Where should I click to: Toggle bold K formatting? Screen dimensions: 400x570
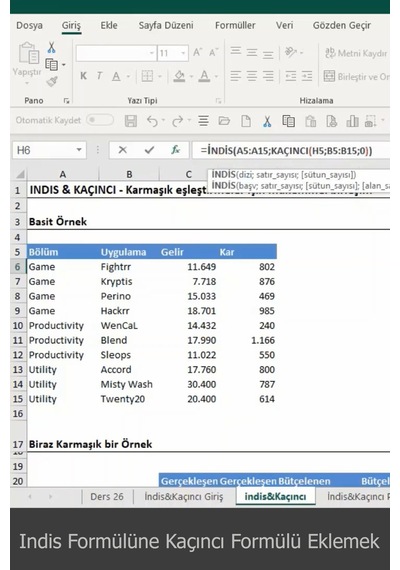click(83, 76)
